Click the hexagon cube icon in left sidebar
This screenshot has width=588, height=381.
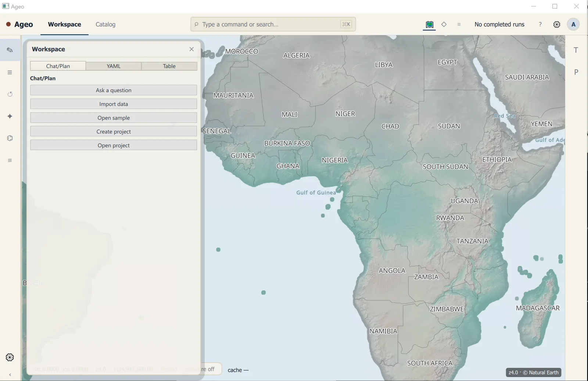coord(10,138)
